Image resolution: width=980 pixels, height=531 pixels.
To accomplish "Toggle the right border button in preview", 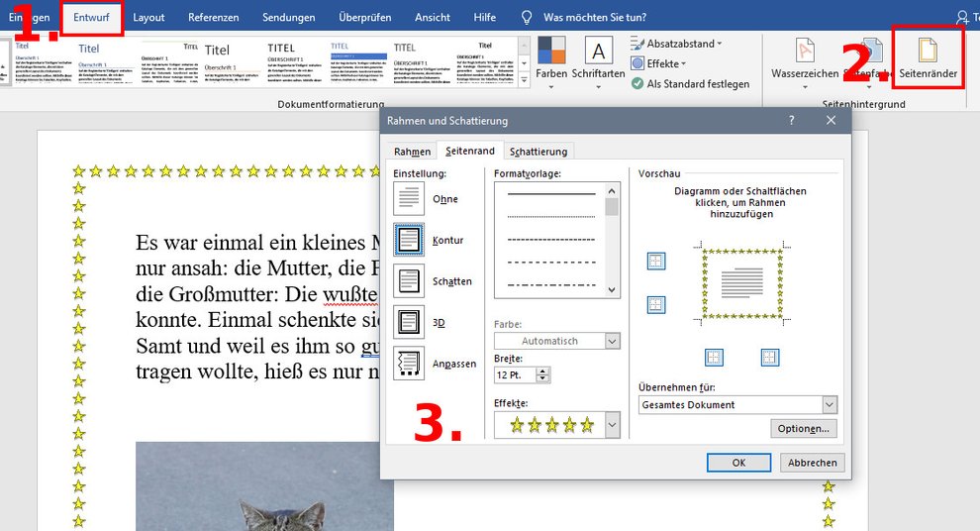I will [x=770, y=357].
